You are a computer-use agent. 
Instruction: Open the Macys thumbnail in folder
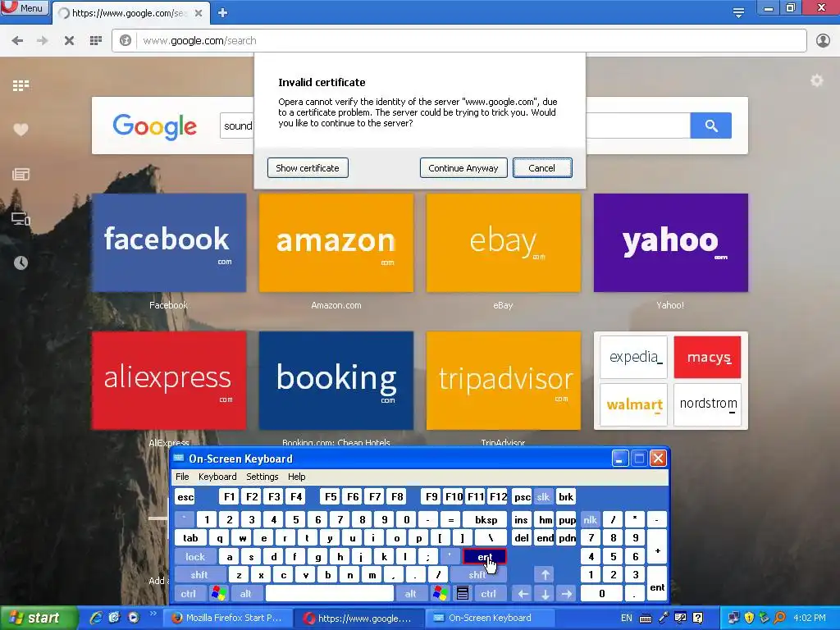point(708,358)
